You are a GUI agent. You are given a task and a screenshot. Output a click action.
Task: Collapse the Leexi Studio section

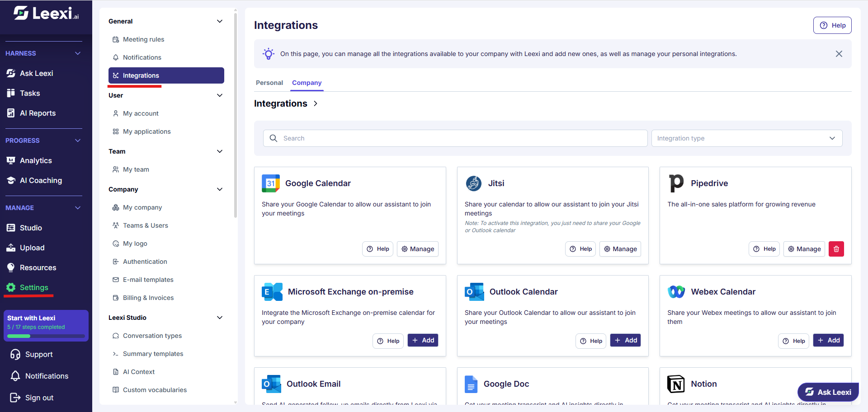pyautogui.click(x=220, y=318)
